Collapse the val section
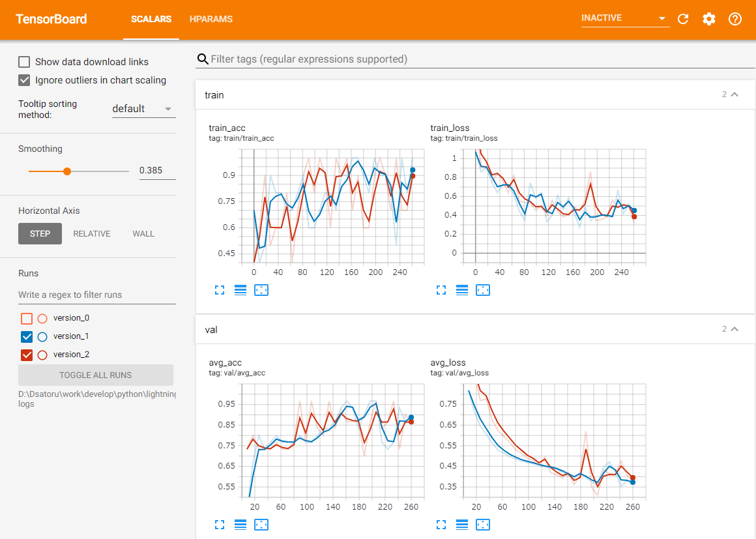The width and height of the screenshot is (756, 539). coord(734,329)
